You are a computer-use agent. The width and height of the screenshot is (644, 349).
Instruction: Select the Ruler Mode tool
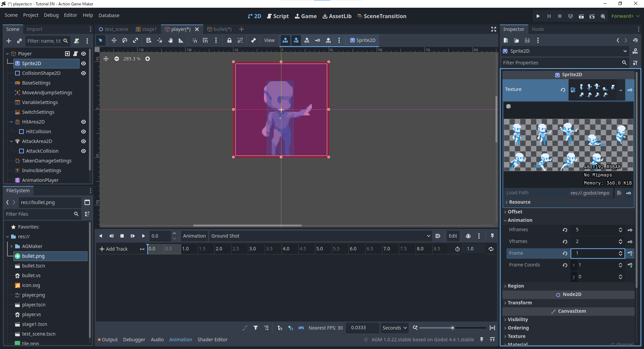181,40
